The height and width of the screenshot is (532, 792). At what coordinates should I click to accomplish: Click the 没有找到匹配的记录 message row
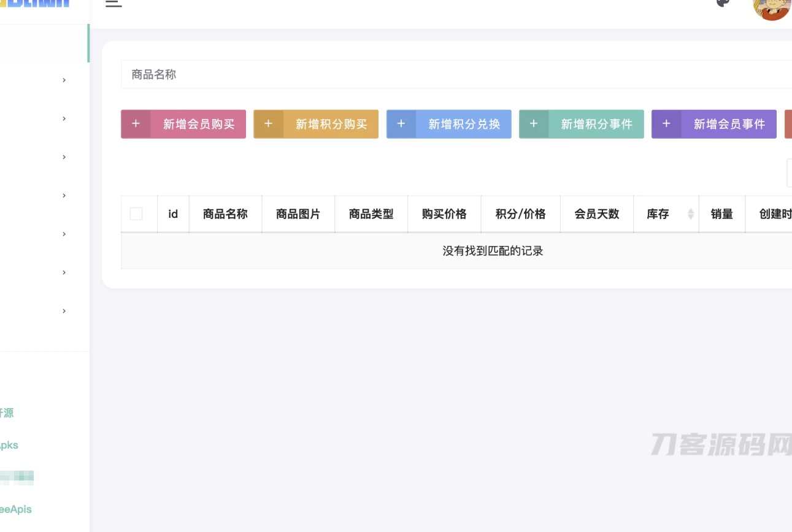[x=456, y=251]
